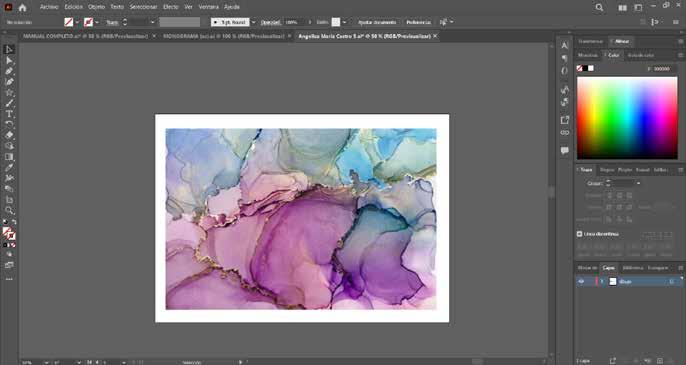
Task: Open the search magnifier icon
Action: [x=599, y=7]
